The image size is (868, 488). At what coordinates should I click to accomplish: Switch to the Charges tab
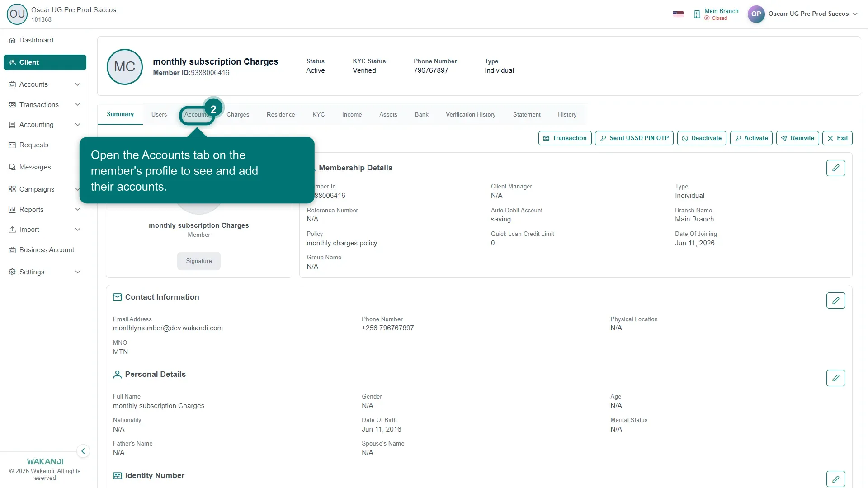(238, 115)
